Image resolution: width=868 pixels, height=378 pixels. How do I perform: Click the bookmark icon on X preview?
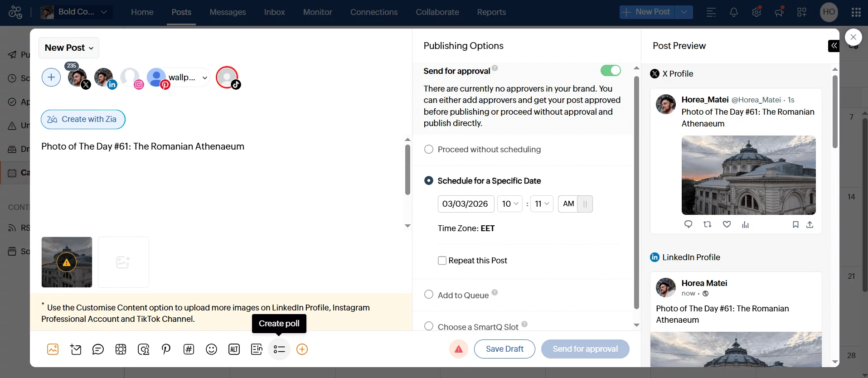(795, 224)
